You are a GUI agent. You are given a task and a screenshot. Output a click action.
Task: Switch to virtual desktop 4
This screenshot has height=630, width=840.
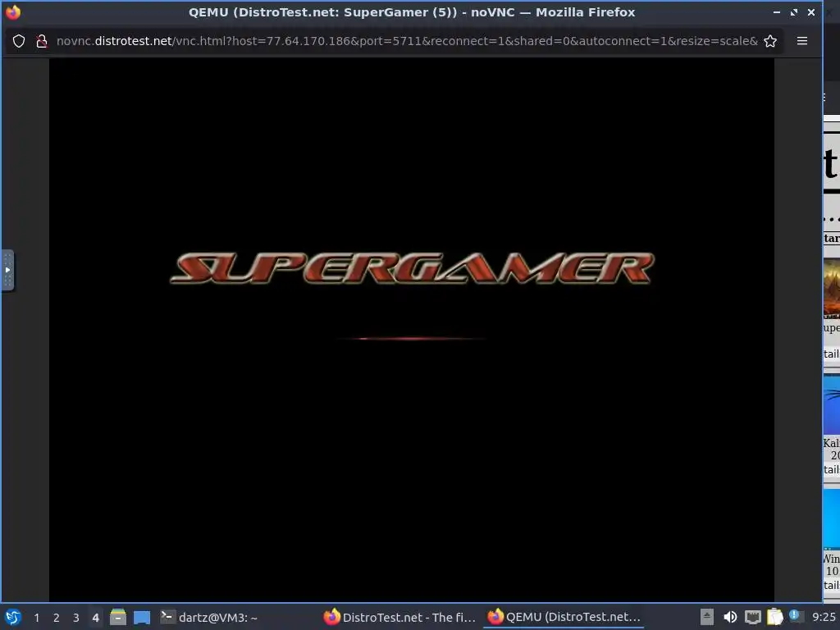[95, 618]
